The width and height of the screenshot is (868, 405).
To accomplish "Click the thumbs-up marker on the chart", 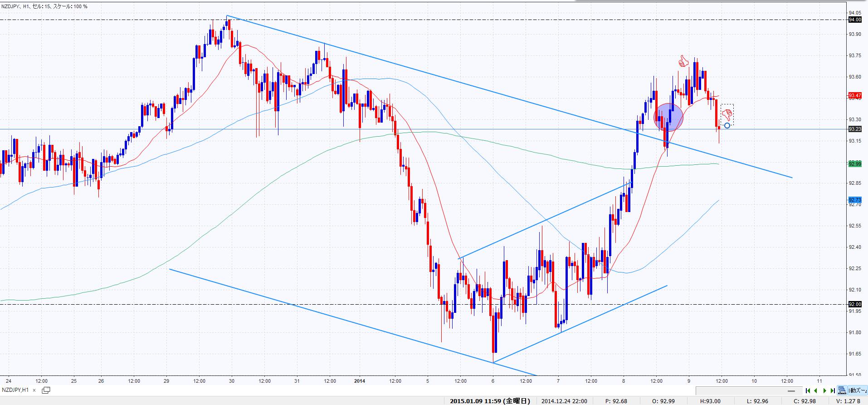I will [x=683, y=61].
